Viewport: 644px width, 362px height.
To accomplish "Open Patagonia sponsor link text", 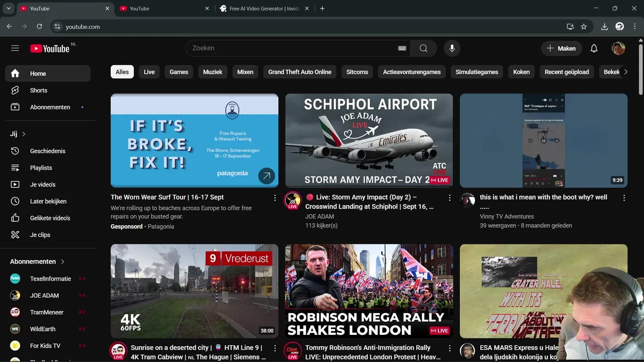I will click(160, 227).
